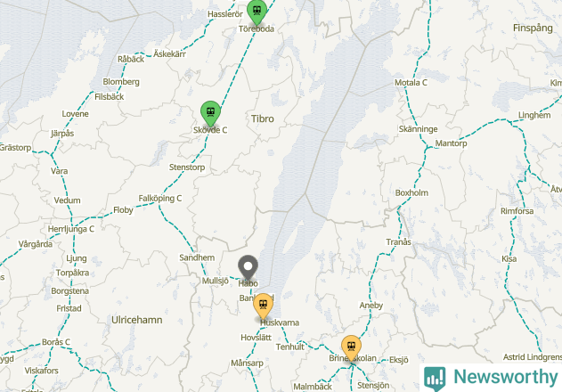Click the green train marker at Skövde C
562x392 pixels.
211,112
